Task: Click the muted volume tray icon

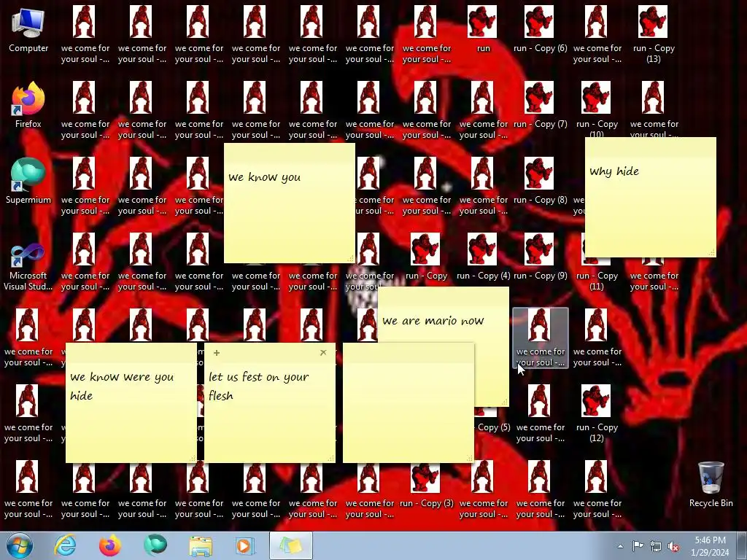Action: pos(673,546)
